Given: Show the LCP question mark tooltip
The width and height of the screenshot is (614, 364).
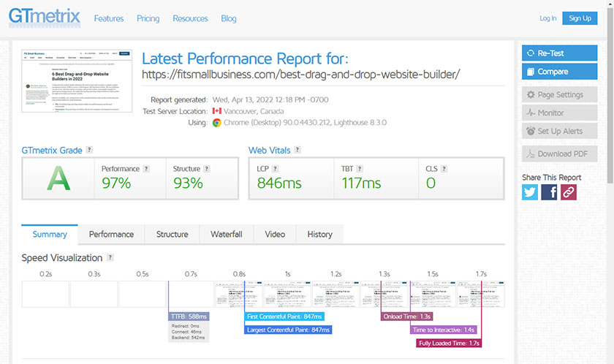Looking at the screenshot, I should click(275, 169).
